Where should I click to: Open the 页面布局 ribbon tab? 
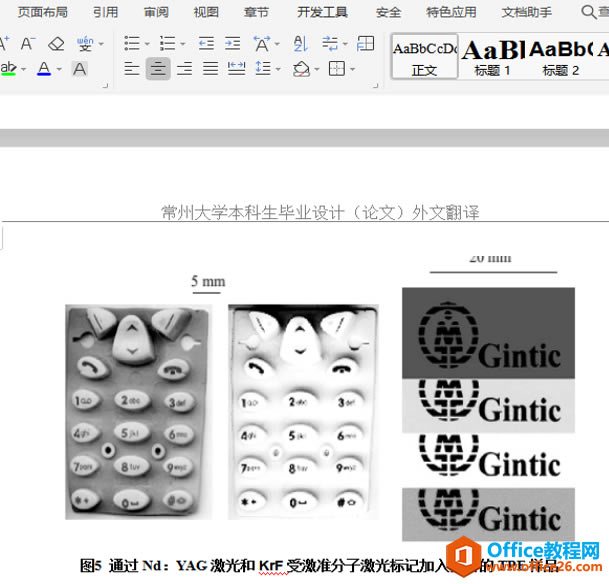pos(43,12)
